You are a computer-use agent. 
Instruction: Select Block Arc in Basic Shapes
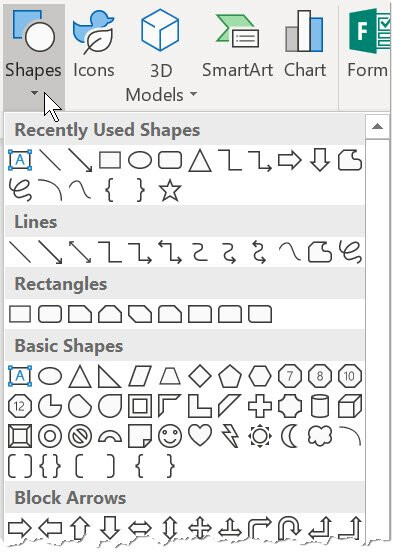(110, 437)
